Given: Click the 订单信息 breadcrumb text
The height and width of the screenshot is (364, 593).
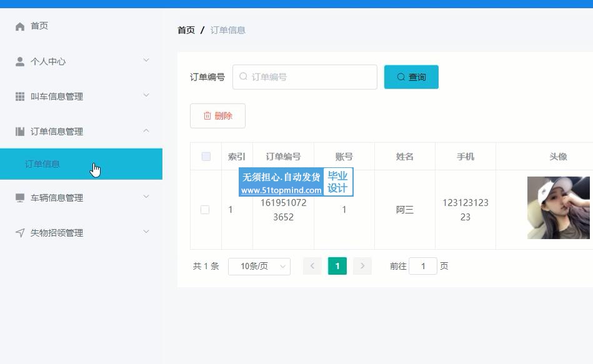Looking at the screenshot, I should tap(227, 30).
